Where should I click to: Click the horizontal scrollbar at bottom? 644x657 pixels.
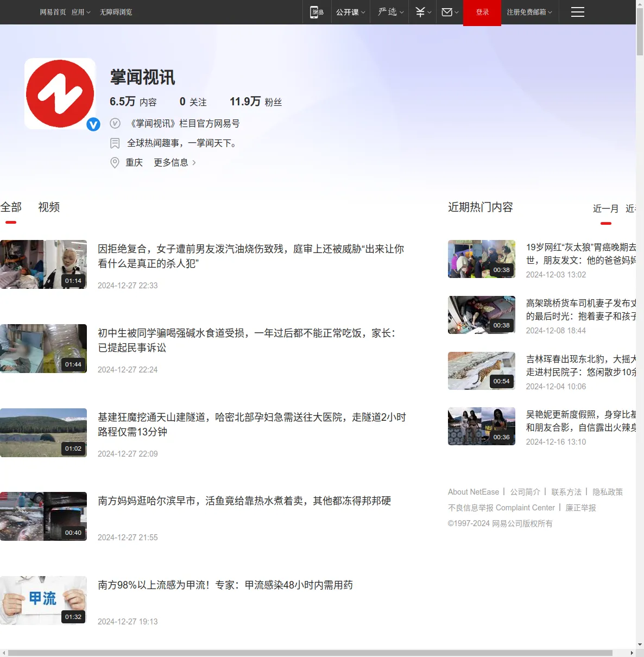pyautogui.click(x=310, y=653)
